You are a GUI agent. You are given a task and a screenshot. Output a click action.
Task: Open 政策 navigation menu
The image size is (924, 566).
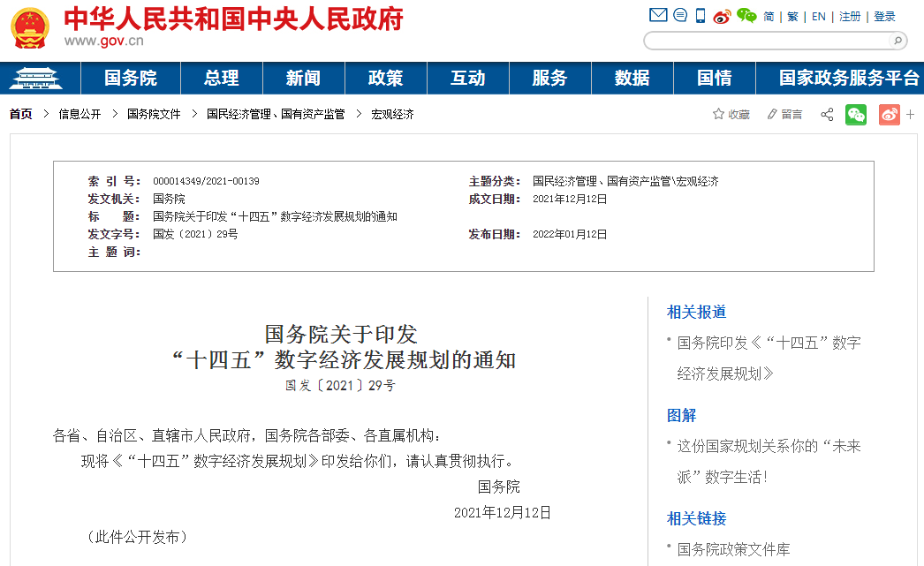[x=385, y=78]
